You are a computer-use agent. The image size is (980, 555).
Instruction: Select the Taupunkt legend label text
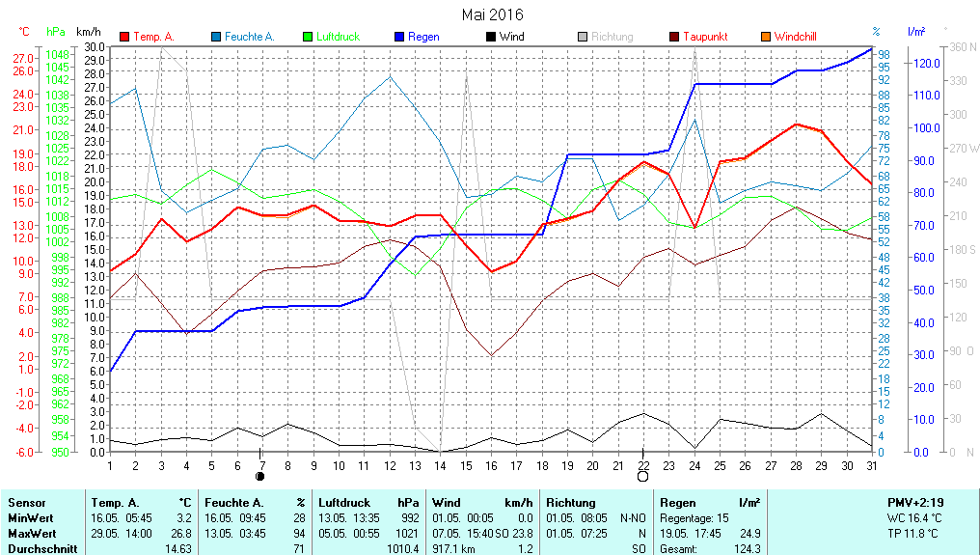tap(705, 37)
